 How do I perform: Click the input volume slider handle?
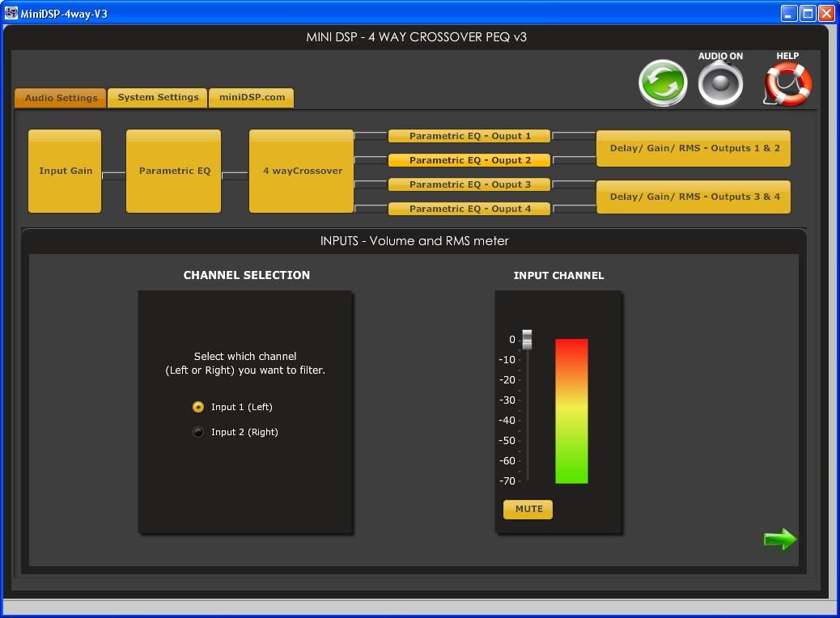pyautogui.click(x=527, y=340)
